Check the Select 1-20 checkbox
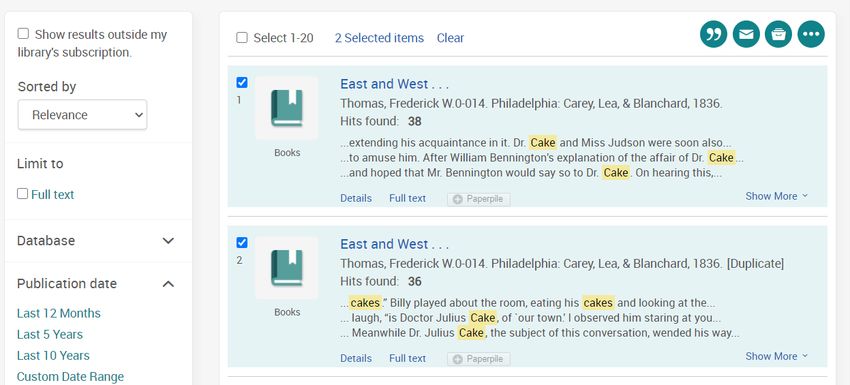The height and width of the screenshot is (385, 850). pos(242,38)
